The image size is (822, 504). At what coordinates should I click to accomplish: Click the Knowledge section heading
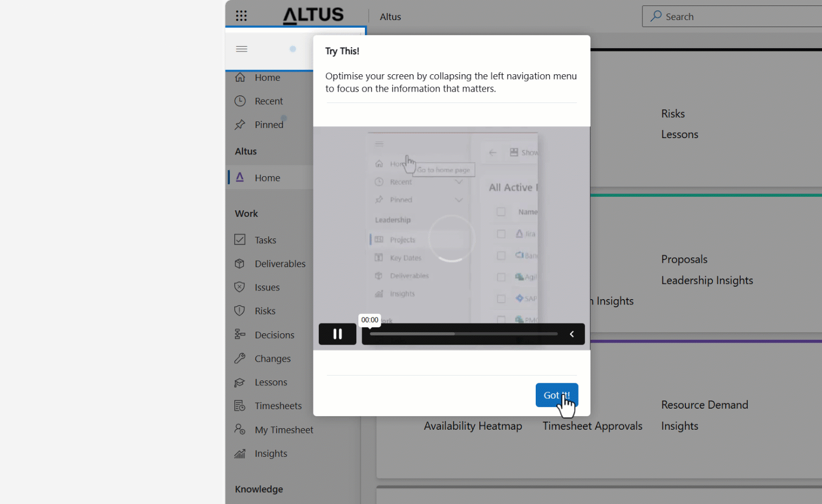tap(259, 489)
